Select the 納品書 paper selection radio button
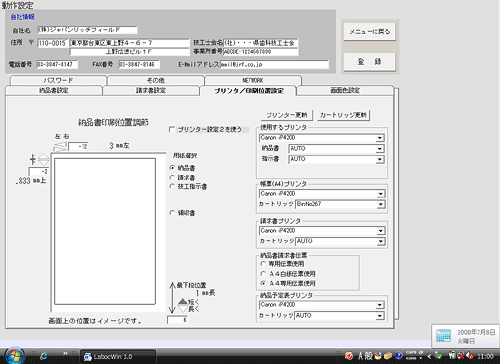The image size is (500, 364). (x=172, y=168)
